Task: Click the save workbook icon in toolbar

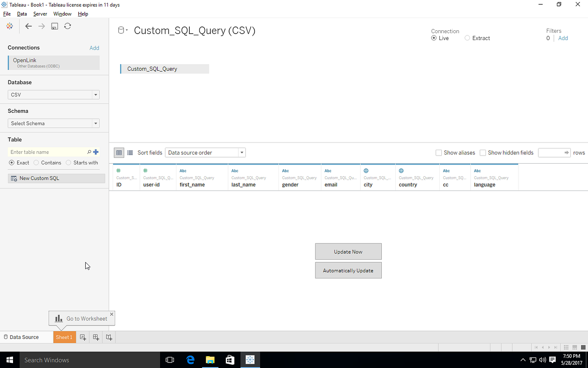Action: coord(55,26)
